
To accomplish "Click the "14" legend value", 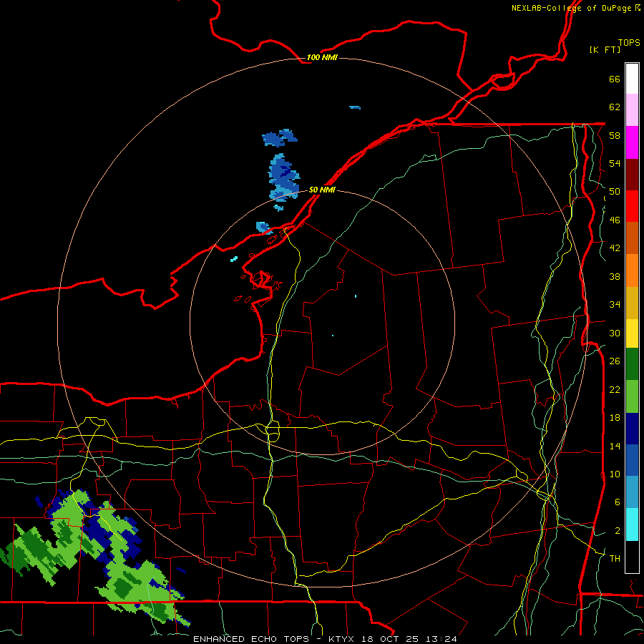I will [x=615, y=446].
